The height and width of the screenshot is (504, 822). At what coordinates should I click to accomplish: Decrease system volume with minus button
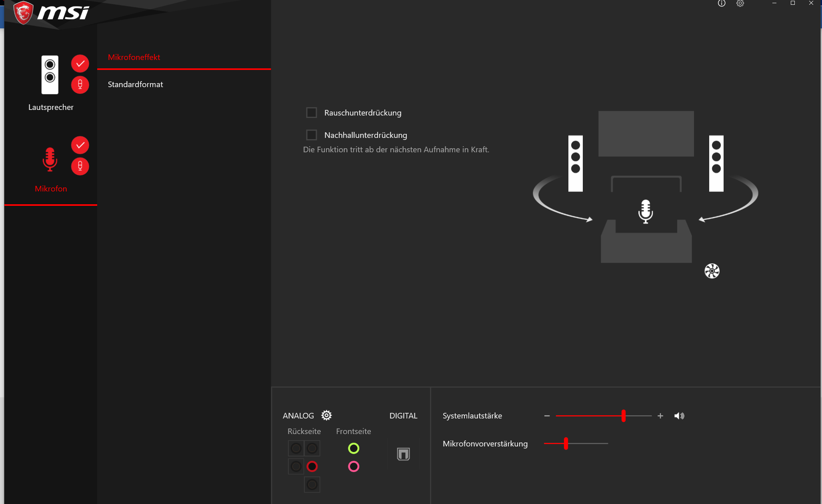coord(547,416)
